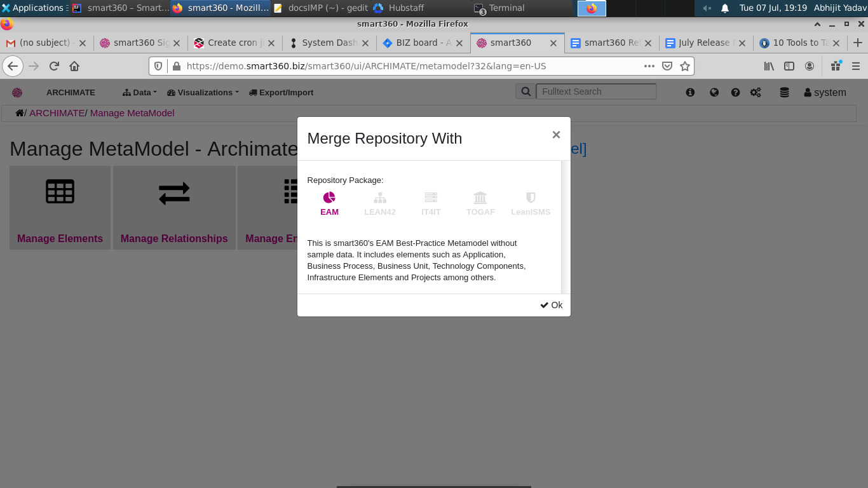Reload the current page
Viewport: 868px width, 488px height.
pyautogui.click(x=54, y=66)
